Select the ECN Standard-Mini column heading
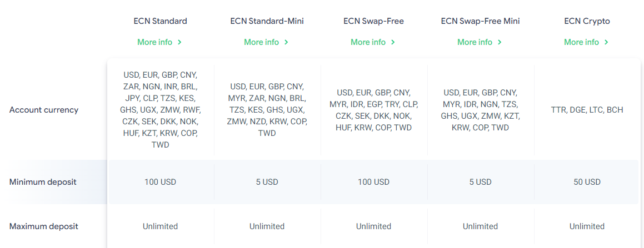This screenshot has width=644, height=248. click(x=267, y=21)
